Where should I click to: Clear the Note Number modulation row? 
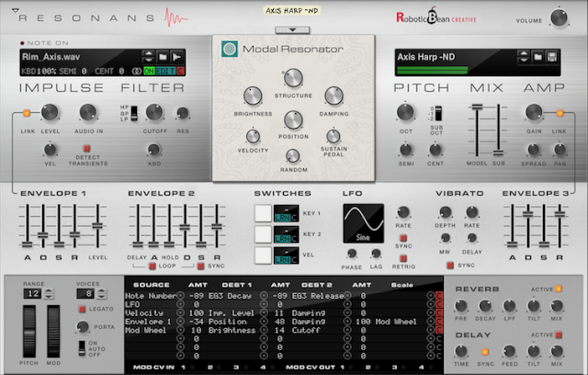(x=439, y=296)
